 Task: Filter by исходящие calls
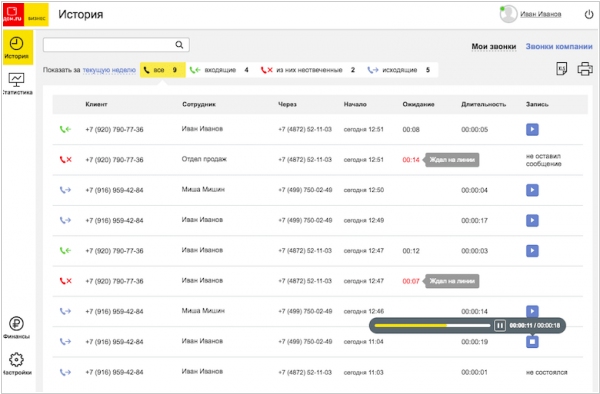pyautogui.click(x=399, y=70)
